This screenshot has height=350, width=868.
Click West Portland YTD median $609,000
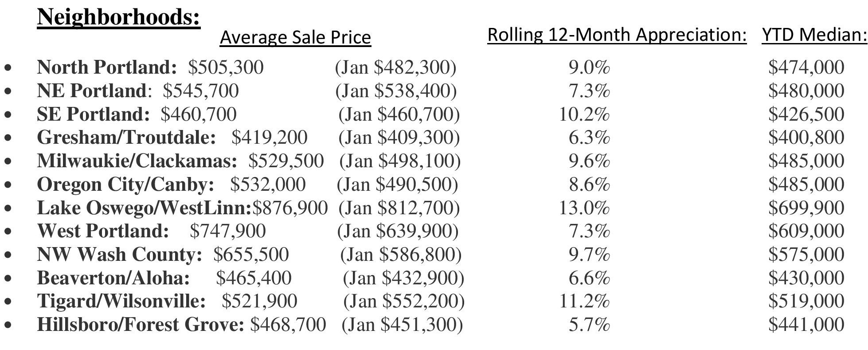(806, 231)
